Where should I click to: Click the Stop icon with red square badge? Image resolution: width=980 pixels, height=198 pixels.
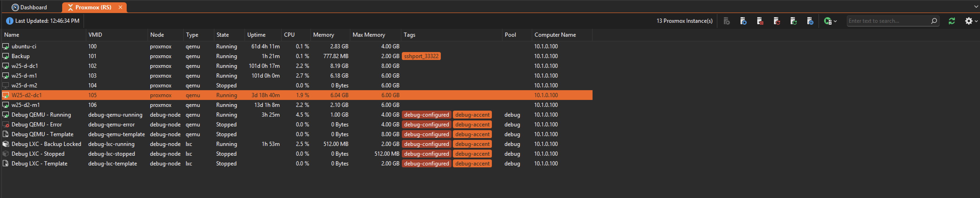click(x=760, y=21)
